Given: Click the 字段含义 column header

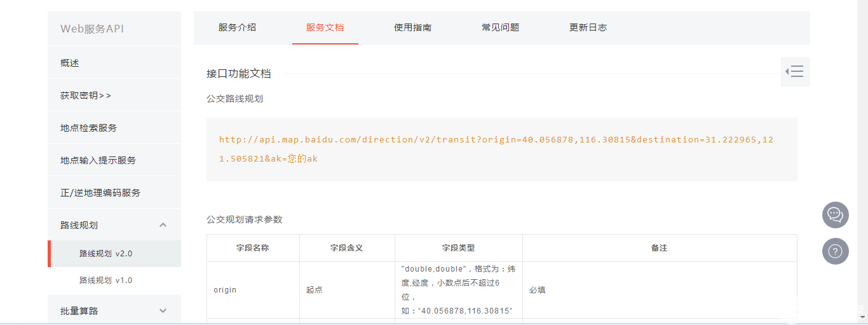Looking at the screenshot, I should [347, 248].
